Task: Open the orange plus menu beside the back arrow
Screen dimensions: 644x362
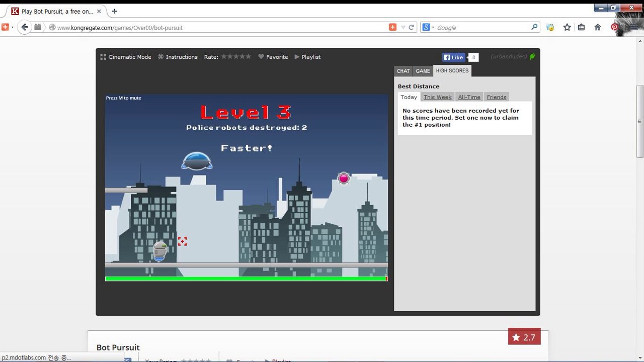Action: (7, 27)
